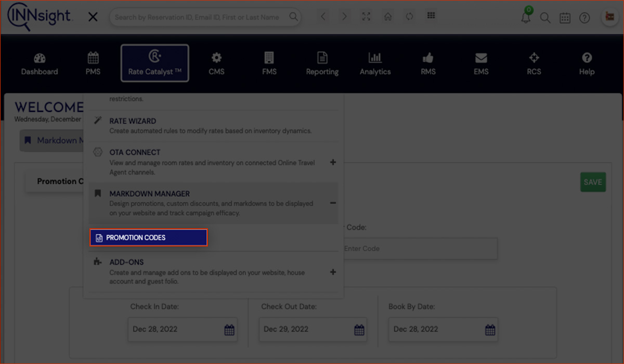This screenshot has height=364, width=624.
Task: Open Check Out Date calendar icon
Action: (x=359, y=330)
